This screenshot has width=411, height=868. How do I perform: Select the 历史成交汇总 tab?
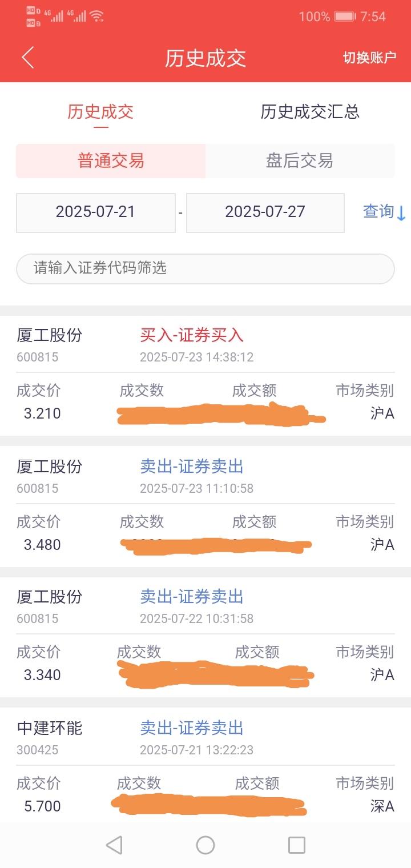[x=310, y=112]
